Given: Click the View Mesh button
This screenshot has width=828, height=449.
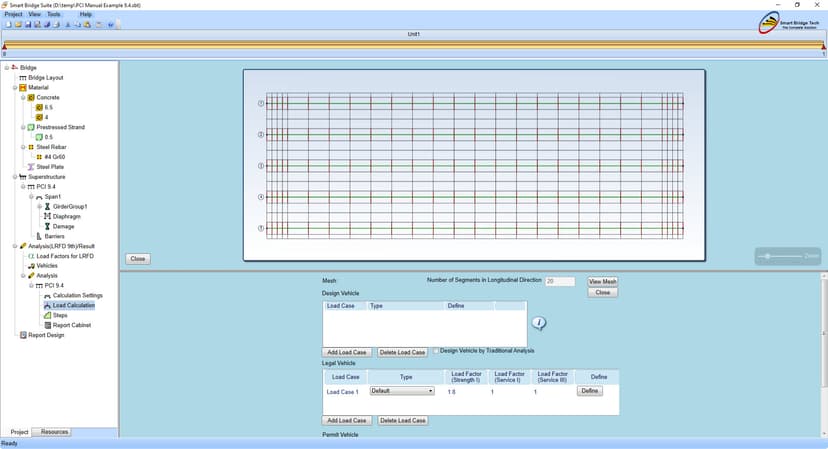Looking at the screenshot, I should (x=603, y=282).
